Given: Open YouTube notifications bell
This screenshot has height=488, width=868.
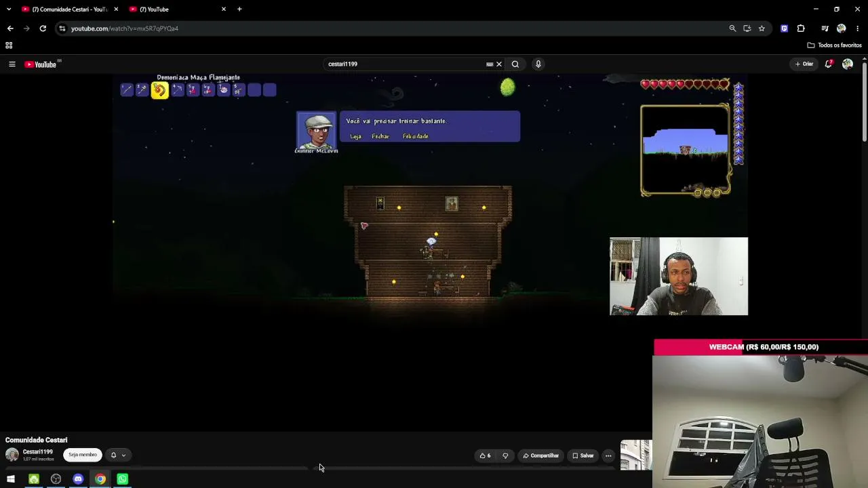Looking at the screenshot, I should (829, 64).
